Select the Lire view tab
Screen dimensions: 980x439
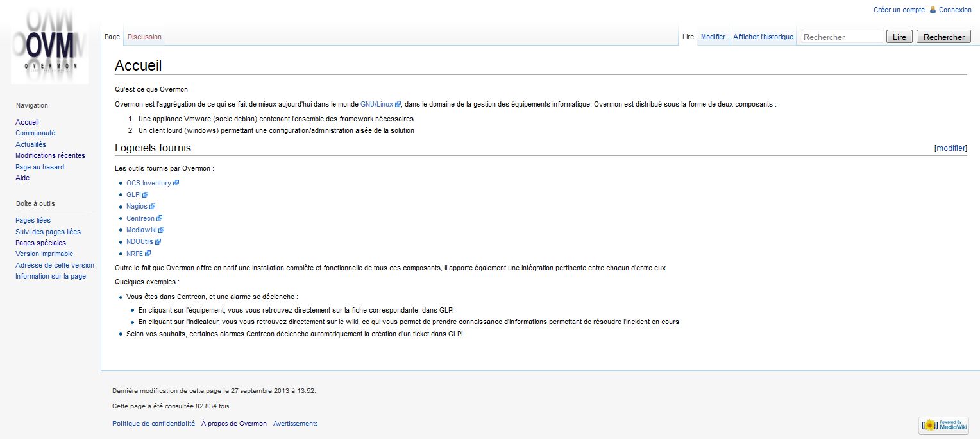[x=688, y=37]
